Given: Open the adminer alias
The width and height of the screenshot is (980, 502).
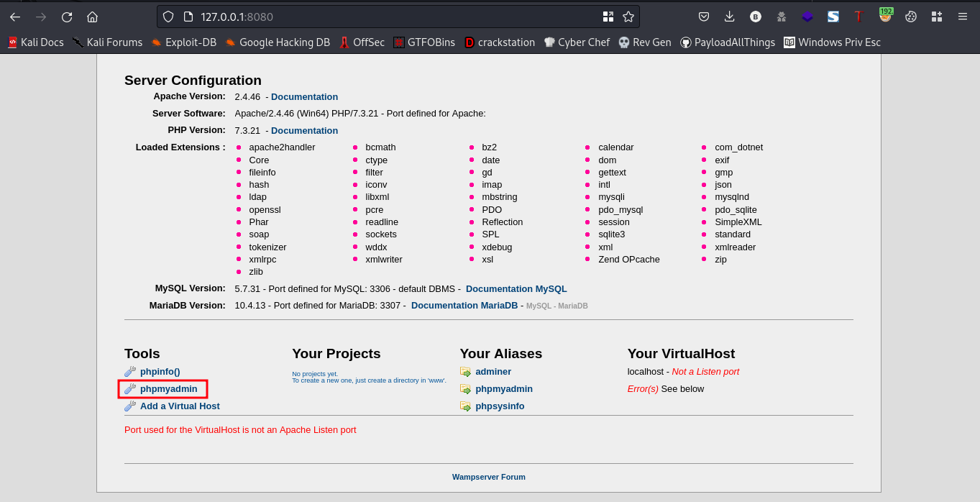Looking at the screenshot, I should pyautogui.click(x=493, y=371).
